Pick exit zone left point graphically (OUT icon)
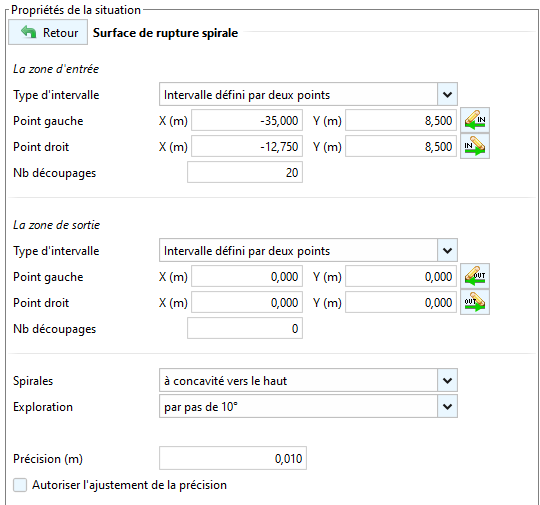 475,276
